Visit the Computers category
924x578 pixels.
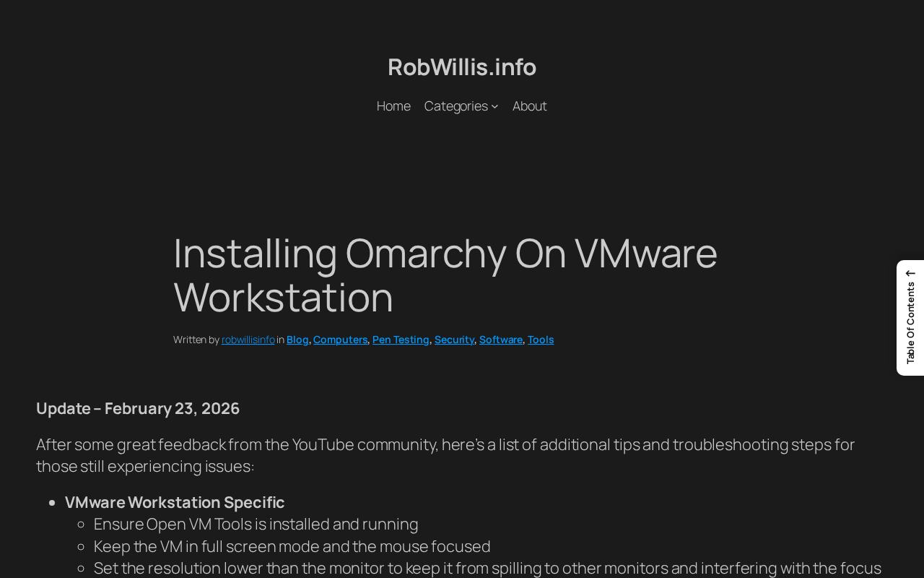(x=340, y=338)
